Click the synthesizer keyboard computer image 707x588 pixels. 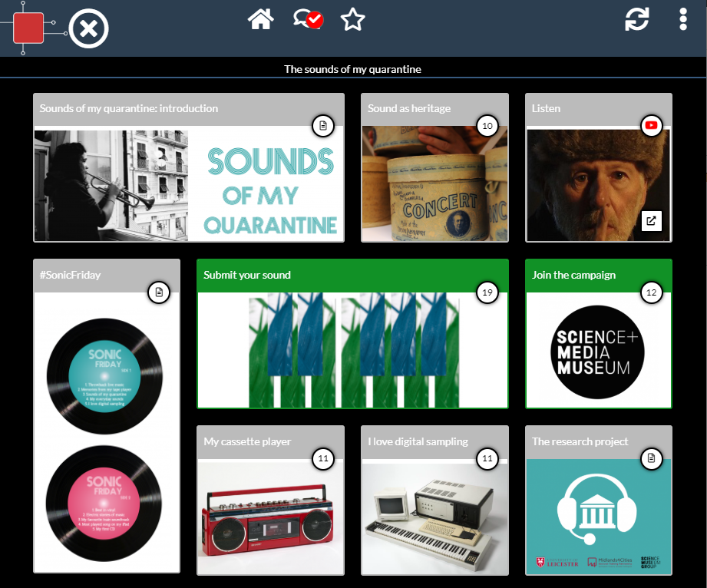click(x=434, y=519)
